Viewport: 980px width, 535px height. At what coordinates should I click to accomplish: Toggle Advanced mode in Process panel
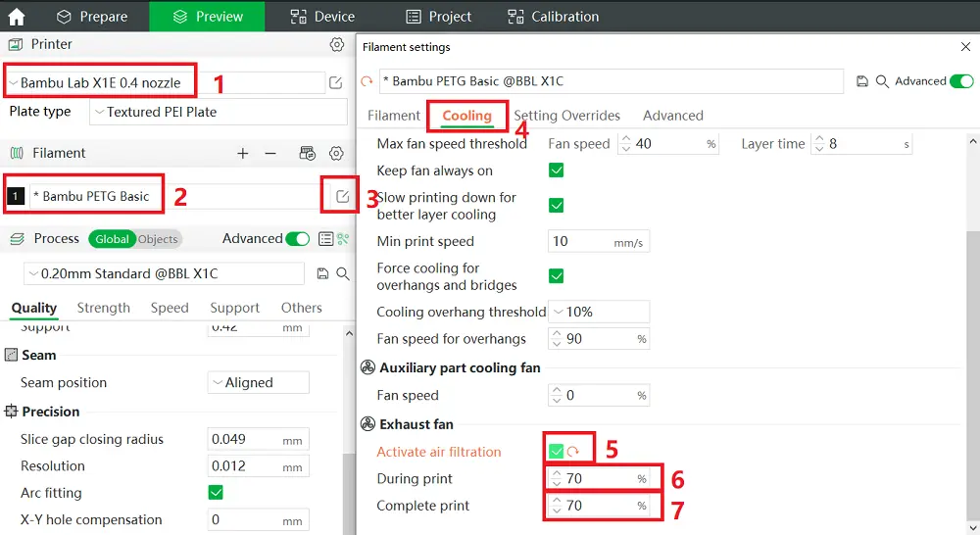pos(298,239)
